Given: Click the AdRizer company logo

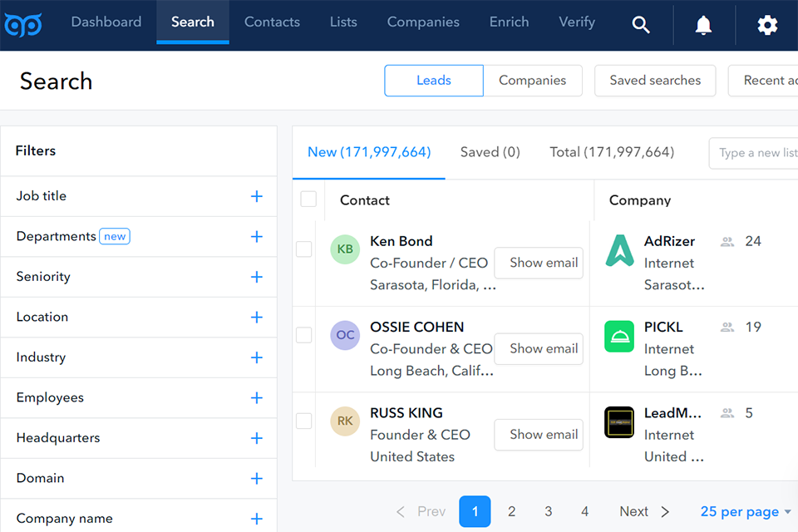Looking at the screenshot, I should tap(618, 249).
